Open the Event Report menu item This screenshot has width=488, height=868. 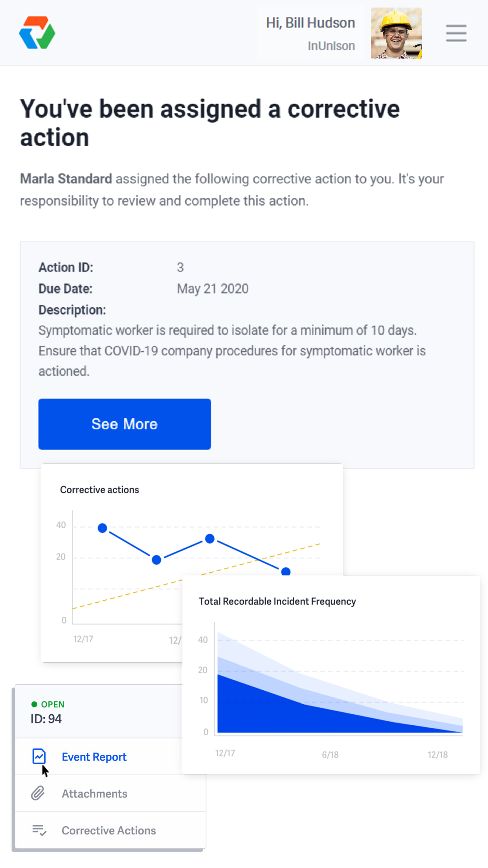(94, 757)
